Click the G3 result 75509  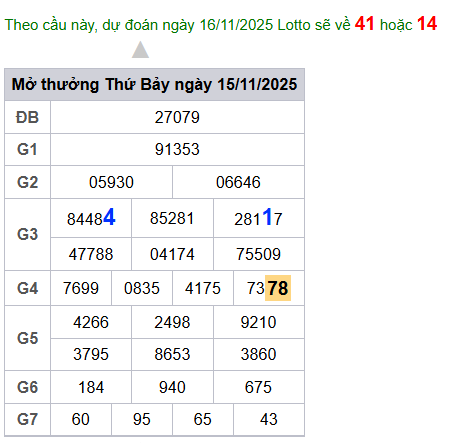[x=258, y=254]
